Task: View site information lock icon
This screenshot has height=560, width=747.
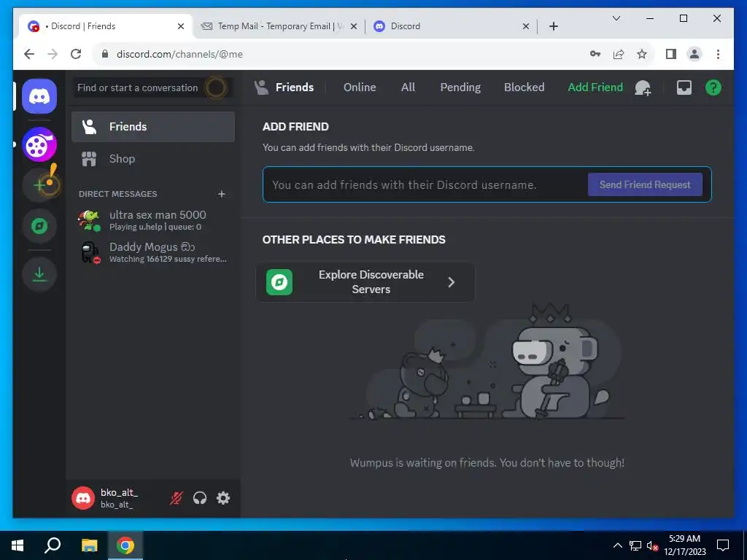Action: (x=105, y=54)
